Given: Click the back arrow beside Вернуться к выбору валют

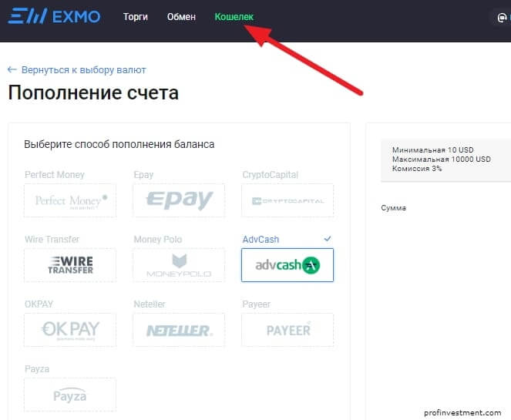Looking at the screenshot, I should (x=12, y=69).
